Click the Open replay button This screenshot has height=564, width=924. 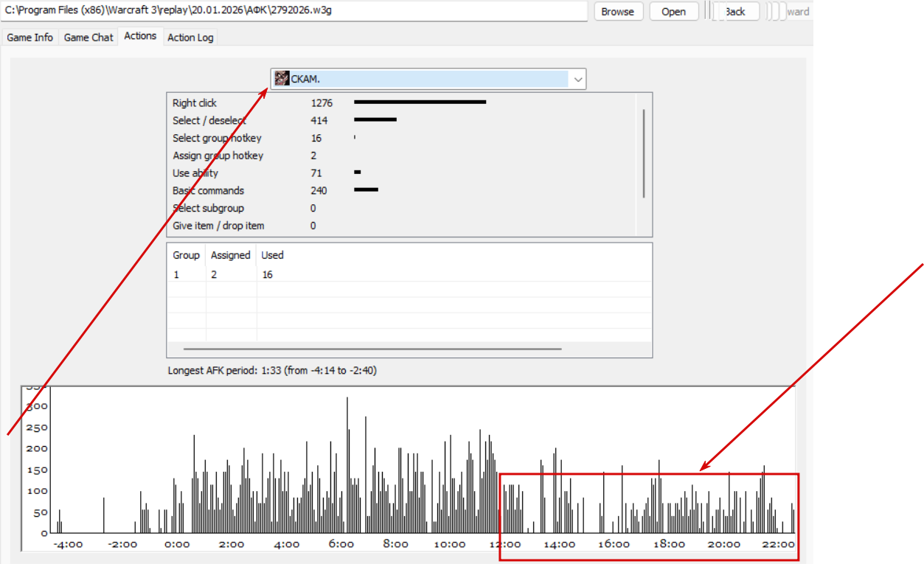674,12
